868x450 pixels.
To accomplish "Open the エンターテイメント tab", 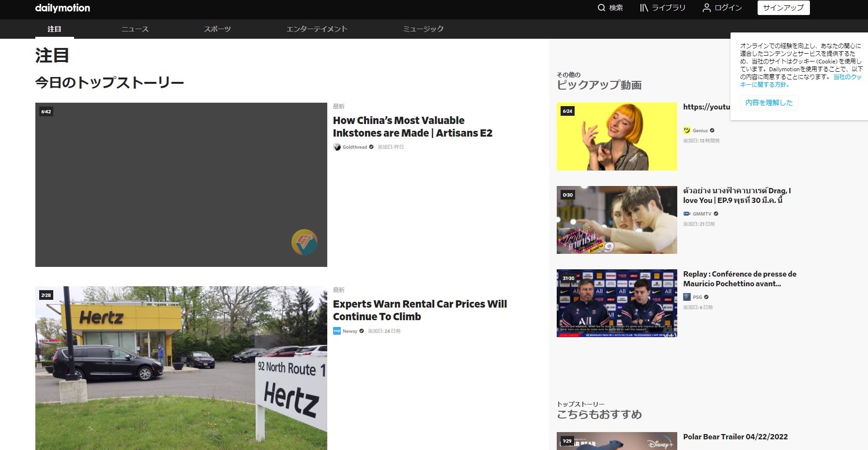I will (317, 29).
